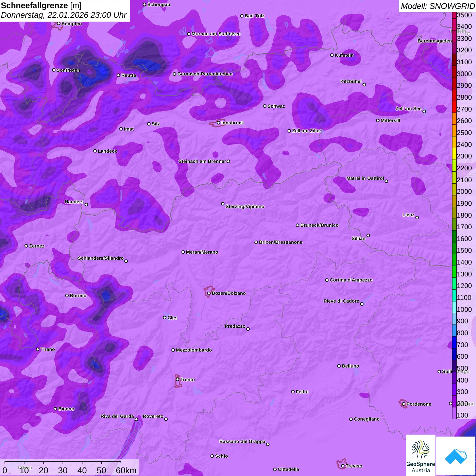Click the Sterzing/Vipiteno label
Screen dimensions: 476x476
245,206
